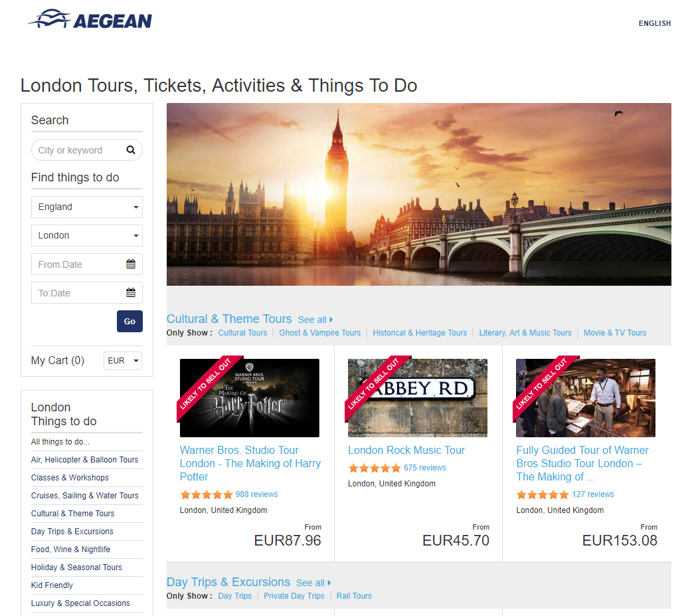Viewport: 694px width, 616px height.
Task: Filter by Ghost & Vampire Tours
Action: tap(319, 332)
